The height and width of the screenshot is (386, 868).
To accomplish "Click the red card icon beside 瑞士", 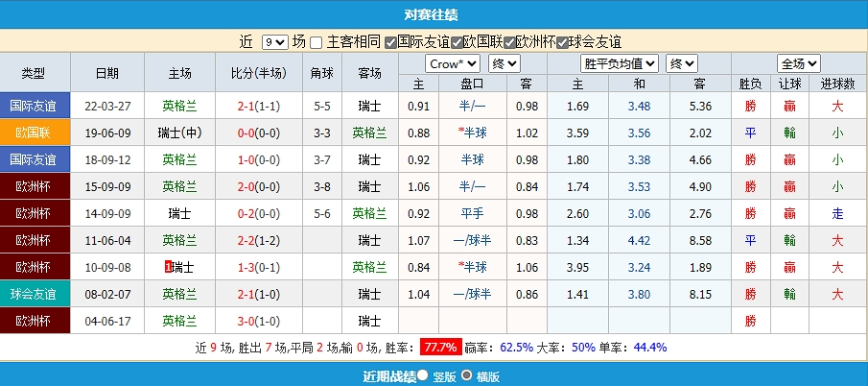I will tap(169, 266).
